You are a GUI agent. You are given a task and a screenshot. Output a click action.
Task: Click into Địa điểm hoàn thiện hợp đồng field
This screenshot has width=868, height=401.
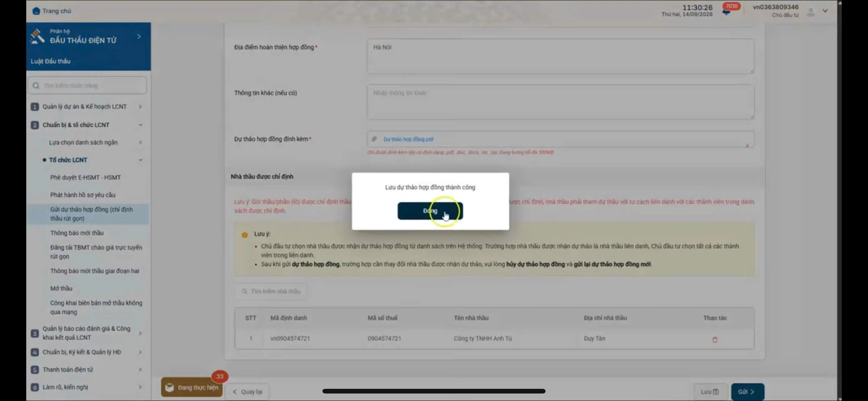560,56
